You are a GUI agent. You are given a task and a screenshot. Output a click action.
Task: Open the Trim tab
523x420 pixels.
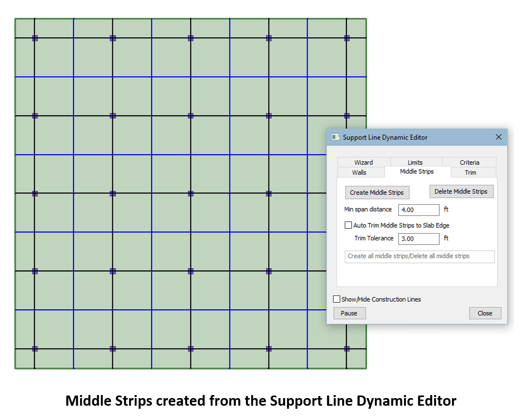pos(470,172)
